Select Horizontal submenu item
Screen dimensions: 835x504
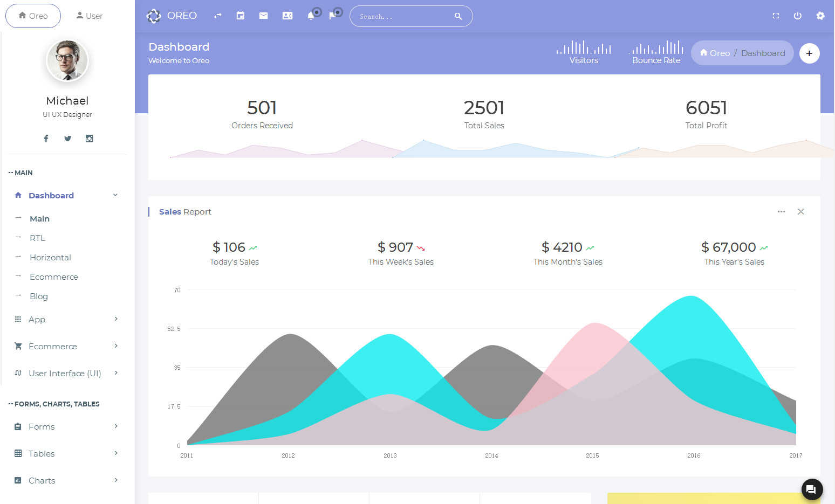[50, 258]
